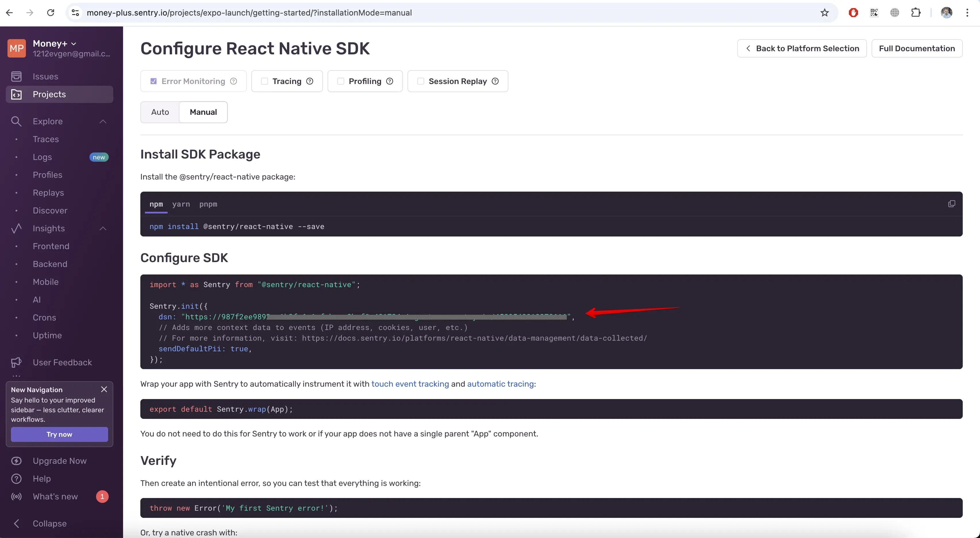
Task: Click the dsn line in code block
Action: point(366,317)
